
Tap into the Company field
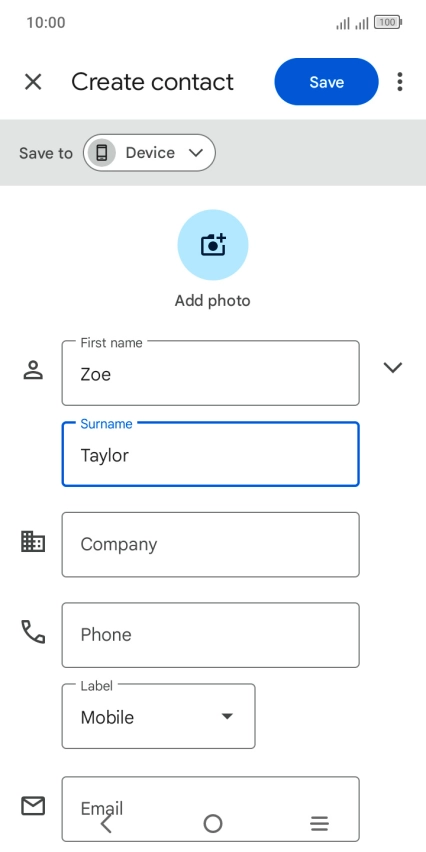[x=211, y=544]
